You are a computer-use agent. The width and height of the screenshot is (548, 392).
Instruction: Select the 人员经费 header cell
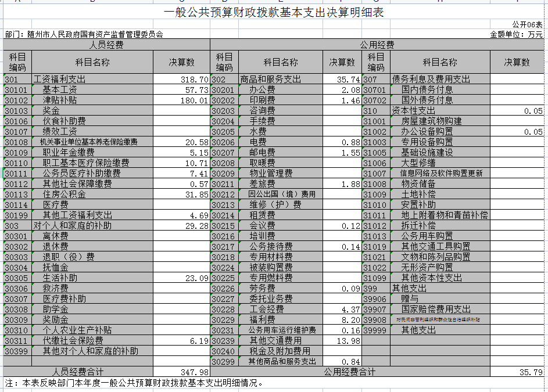106,45
